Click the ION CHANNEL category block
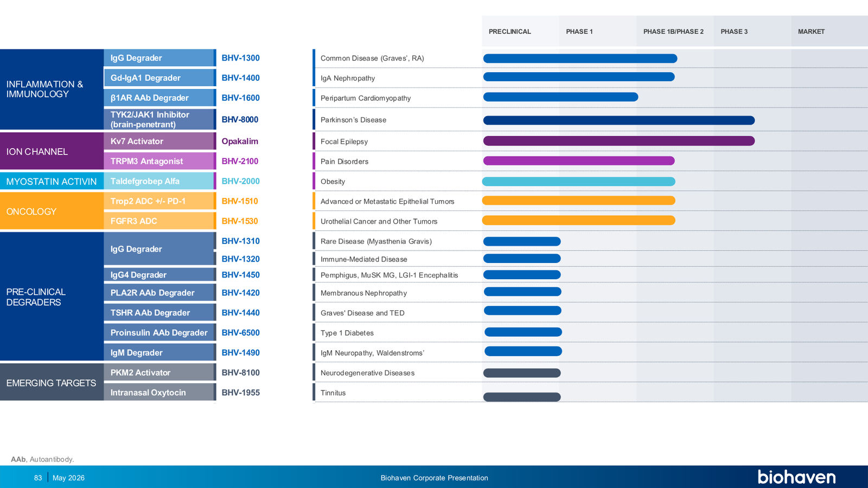 click(52, 151)
